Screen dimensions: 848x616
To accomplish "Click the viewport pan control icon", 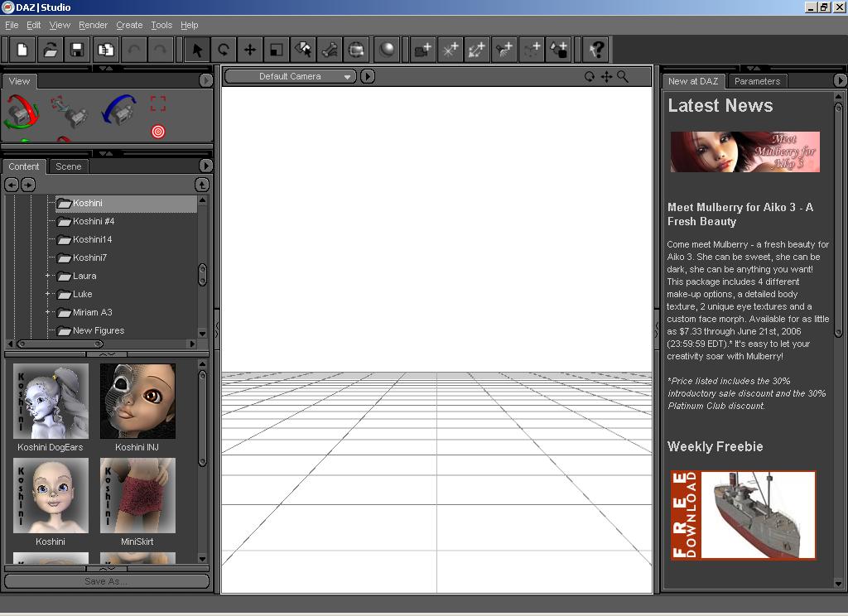I will pyautogui.click(x=606, y=77).
